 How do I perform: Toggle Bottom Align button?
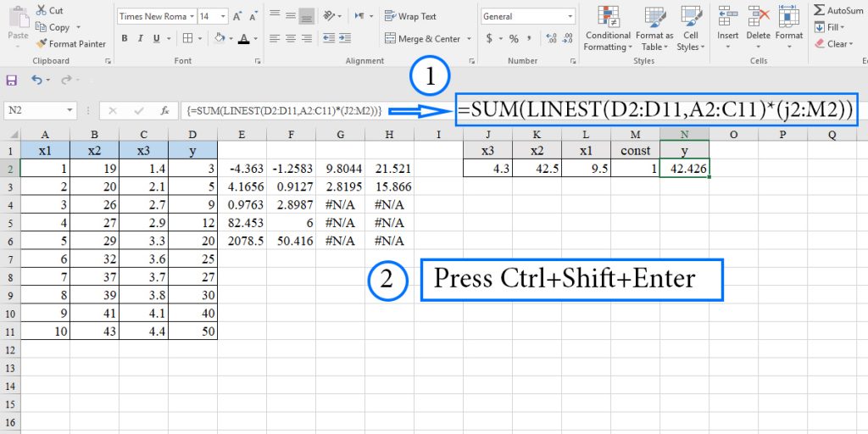pyautogui.click(x=307, y=16)
